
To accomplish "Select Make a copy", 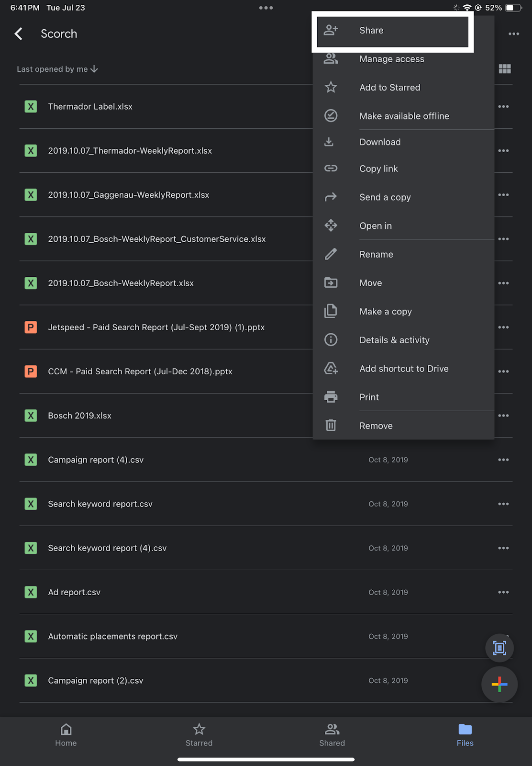I will (403, 312).
